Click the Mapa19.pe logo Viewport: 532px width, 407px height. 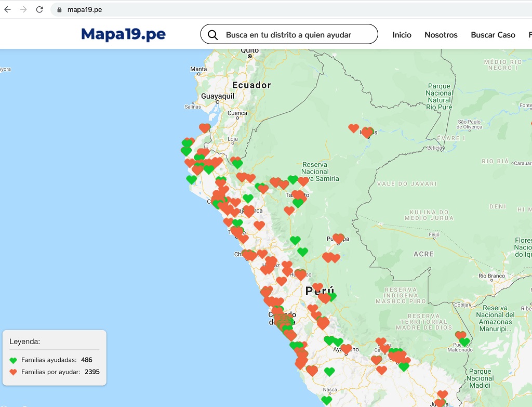tap(124, 34)
